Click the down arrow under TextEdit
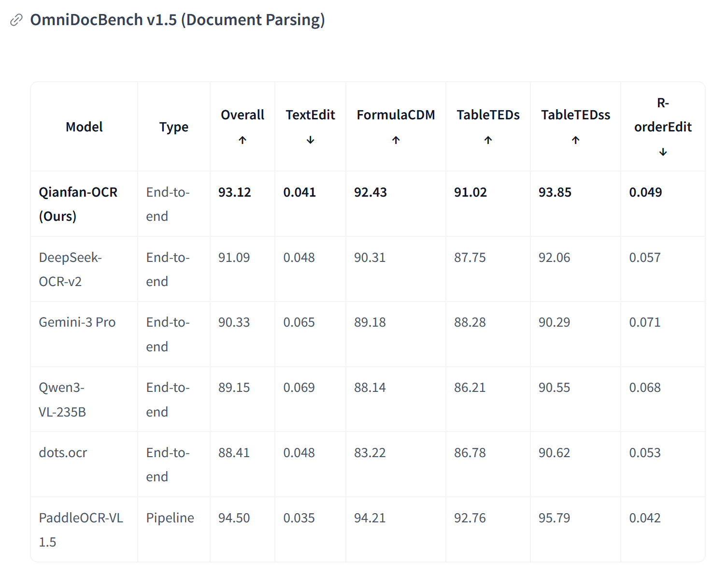The height and width of the screenshot is (576, 728). coord(310,140)
